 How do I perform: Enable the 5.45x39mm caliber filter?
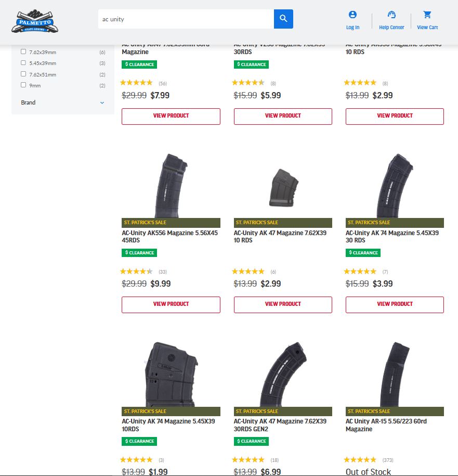point(23,63)
